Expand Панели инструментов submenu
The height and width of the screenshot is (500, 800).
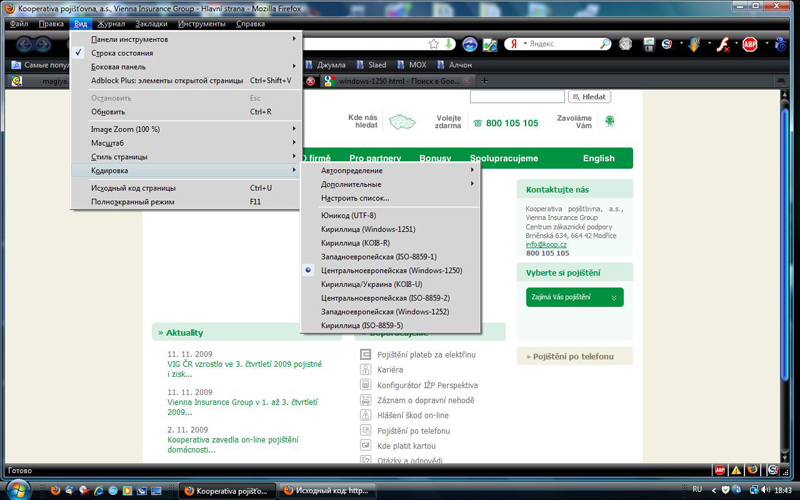186,39
